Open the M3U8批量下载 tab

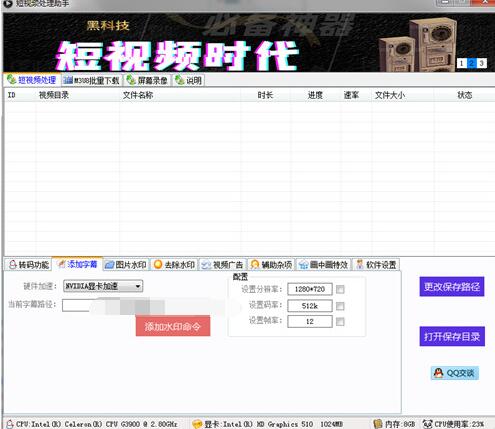(x=91, y=80)
